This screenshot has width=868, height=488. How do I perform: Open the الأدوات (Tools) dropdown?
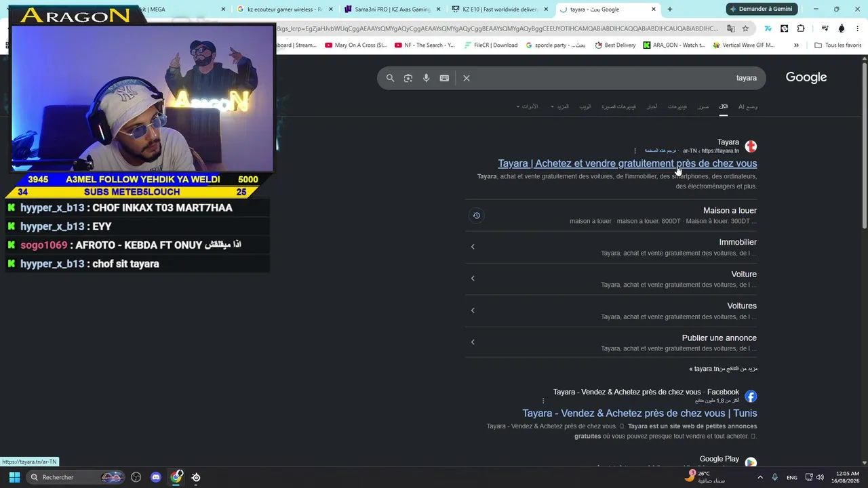527,106
